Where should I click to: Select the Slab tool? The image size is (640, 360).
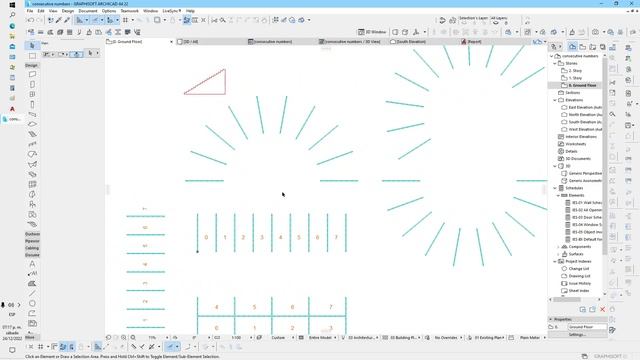(x=32, y=124)
